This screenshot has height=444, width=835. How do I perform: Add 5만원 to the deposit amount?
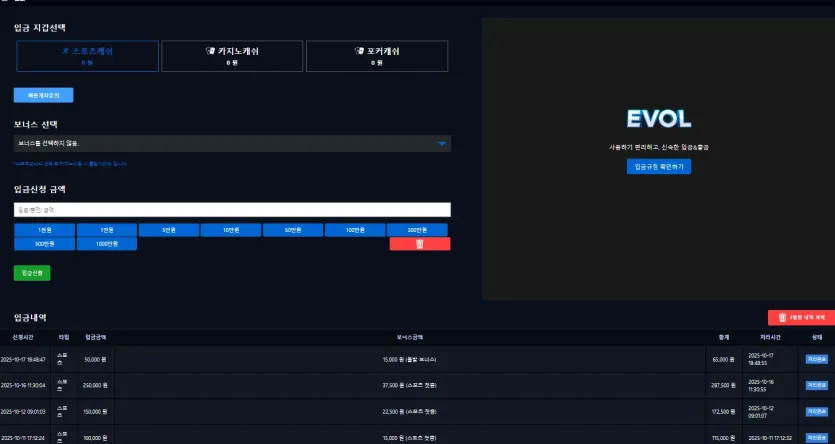[169, 230]
